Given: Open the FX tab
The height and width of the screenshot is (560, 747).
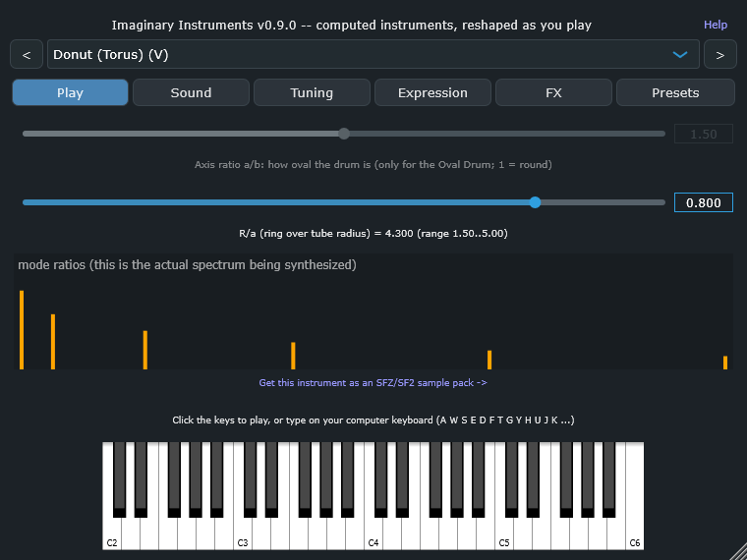Looking at the screenshot, I should [x=553, y=92].
